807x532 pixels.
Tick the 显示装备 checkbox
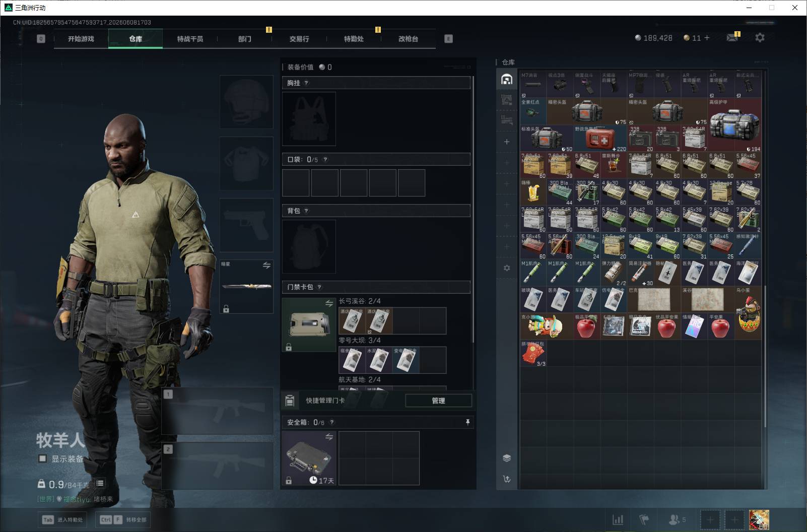(x=43, y=458)
